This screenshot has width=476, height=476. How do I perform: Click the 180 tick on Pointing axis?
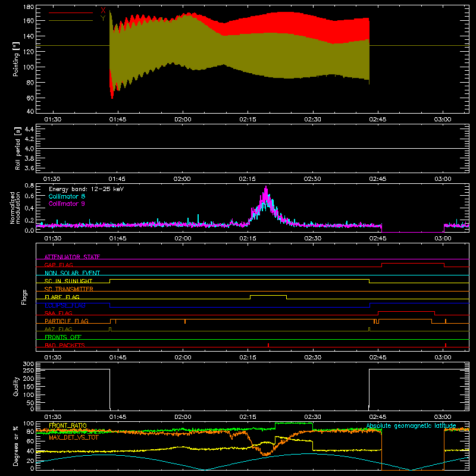[x=29, y=7]
